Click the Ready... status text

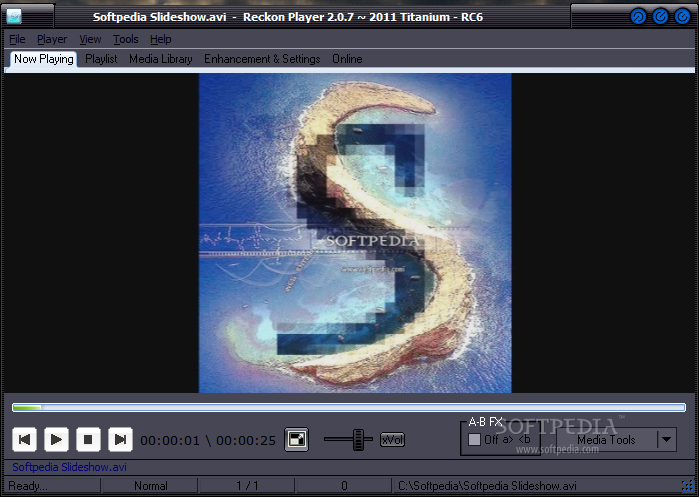pyautogui.click(x=28, y=486)
